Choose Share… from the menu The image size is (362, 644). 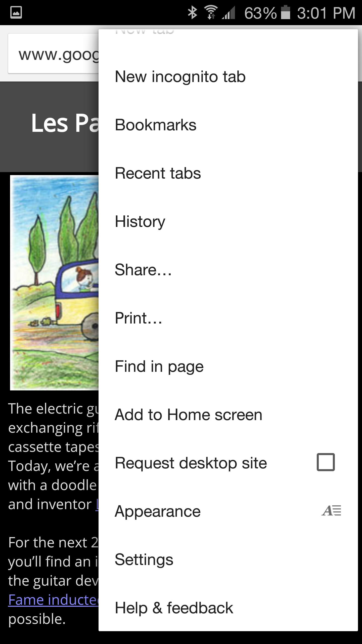tap(143, 270)
